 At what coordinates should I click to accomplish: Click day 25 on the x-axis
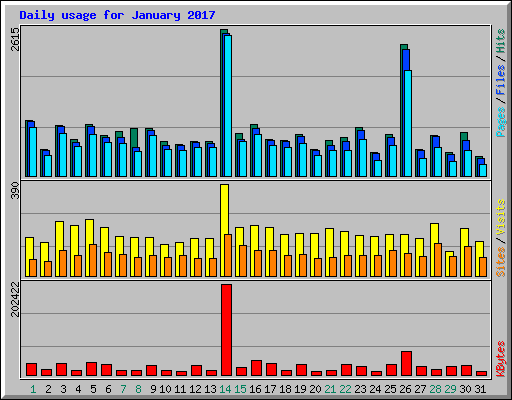click(x=390, y=389)
